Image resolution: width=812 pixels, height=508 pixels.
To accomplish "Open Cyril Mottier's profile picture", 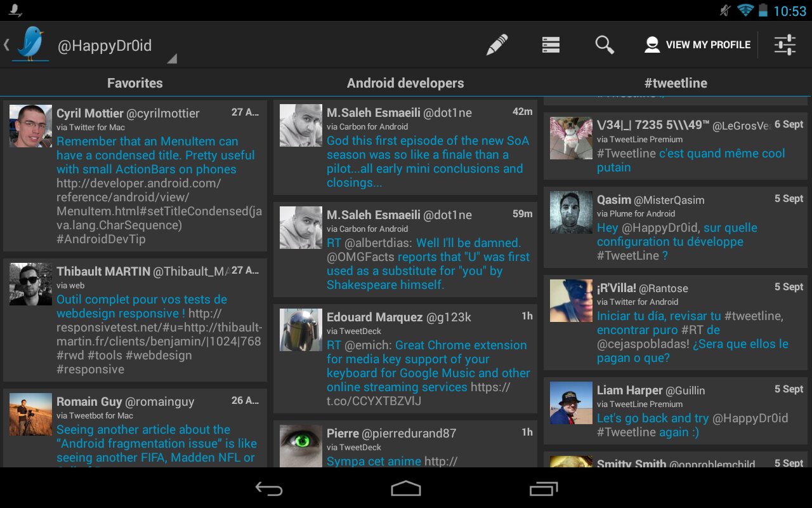I will click(30, 126).
